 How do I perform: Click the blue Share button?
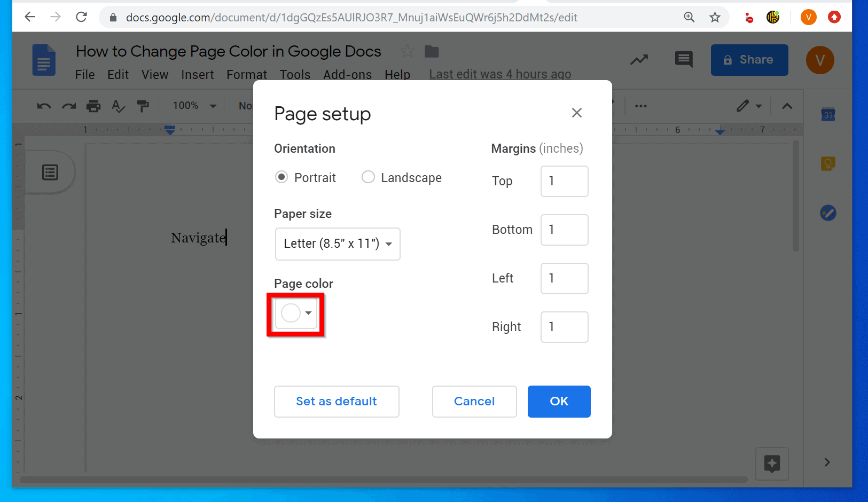coord(749,60)
